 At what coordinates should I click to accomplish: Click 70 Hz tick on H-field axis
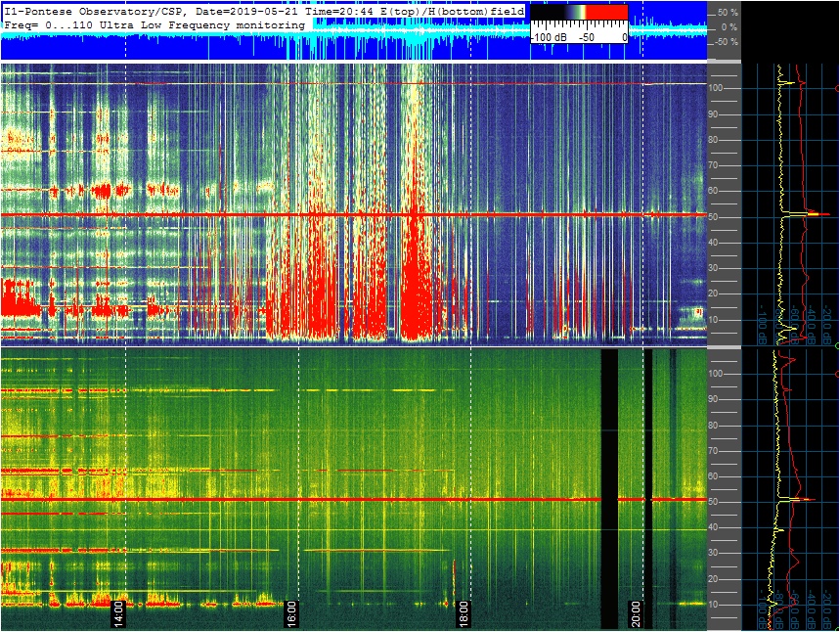pos(714,451)
